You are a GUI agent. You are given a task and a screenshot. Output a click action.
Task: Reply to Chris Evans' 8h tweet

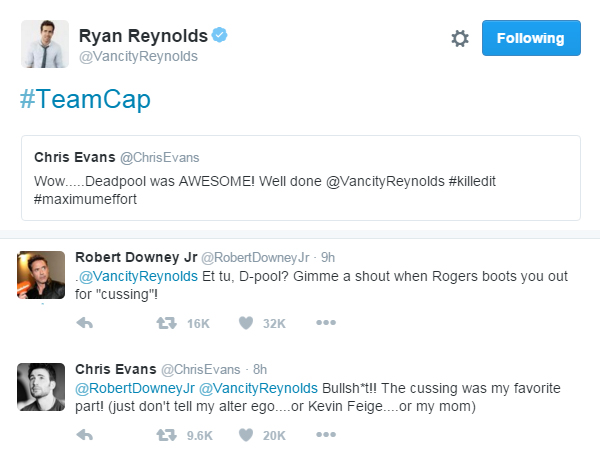tap(85, 435)
